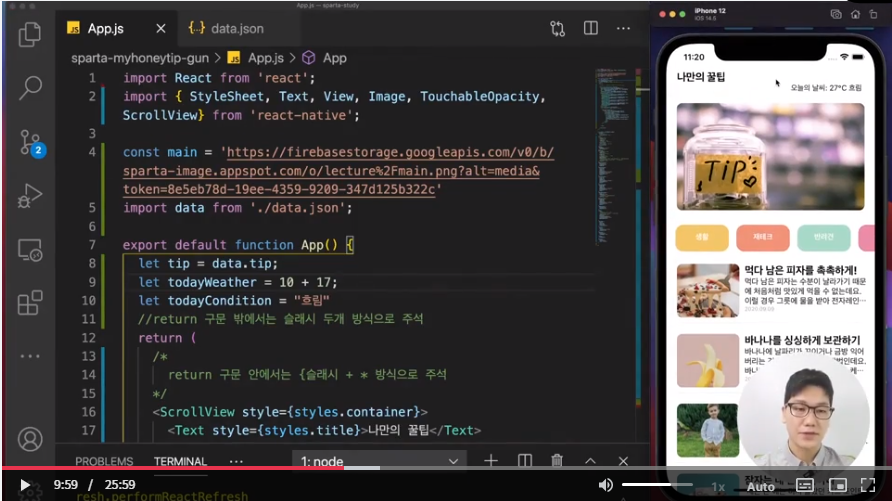Open the terminal selector '1: node' dropdown
The width and height of the screenshot is (892, 501).
tap(379, 461)
